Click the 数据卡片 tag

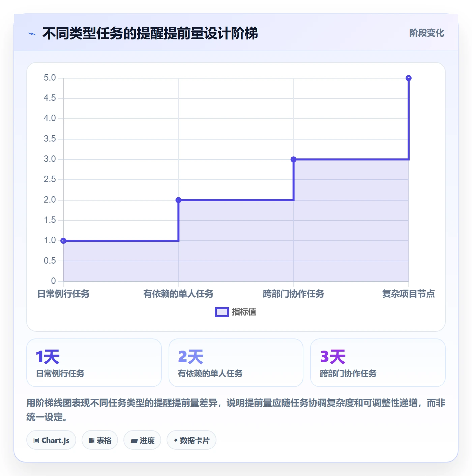[191, 440]
